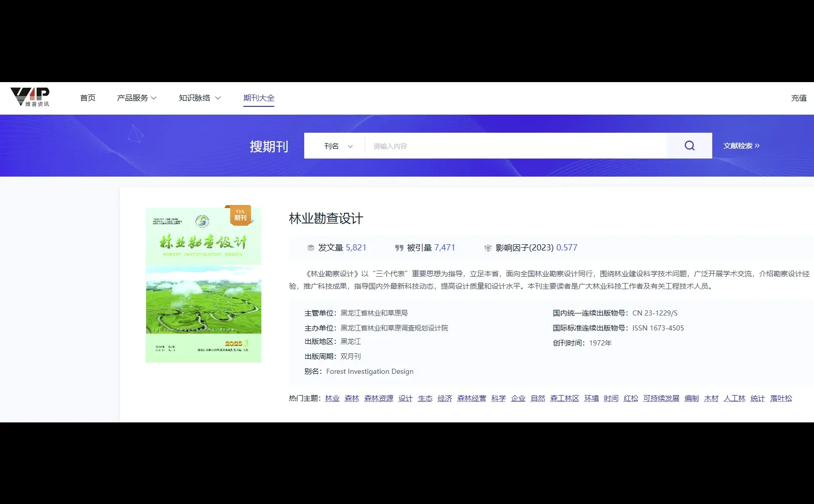The width and height of the screenshot is (814, 504).
Task: Select the 期刊大全 navigation tab
Action: tap(259, 98)
